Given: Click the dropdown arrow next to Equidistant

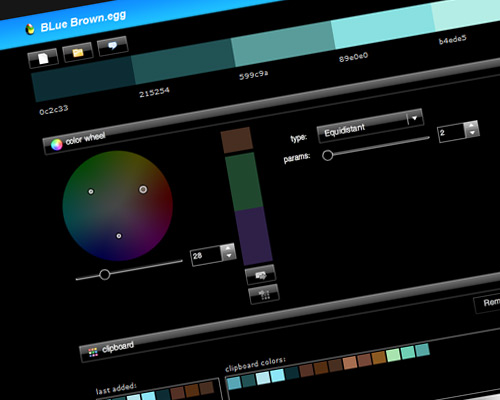Looking at the screenshot, I should pyautogui.click(x=414, y=118).
